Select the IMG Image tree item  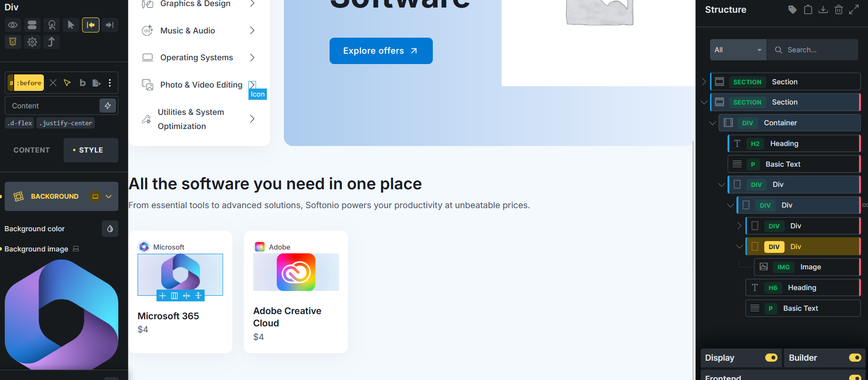tap(808, 267)
